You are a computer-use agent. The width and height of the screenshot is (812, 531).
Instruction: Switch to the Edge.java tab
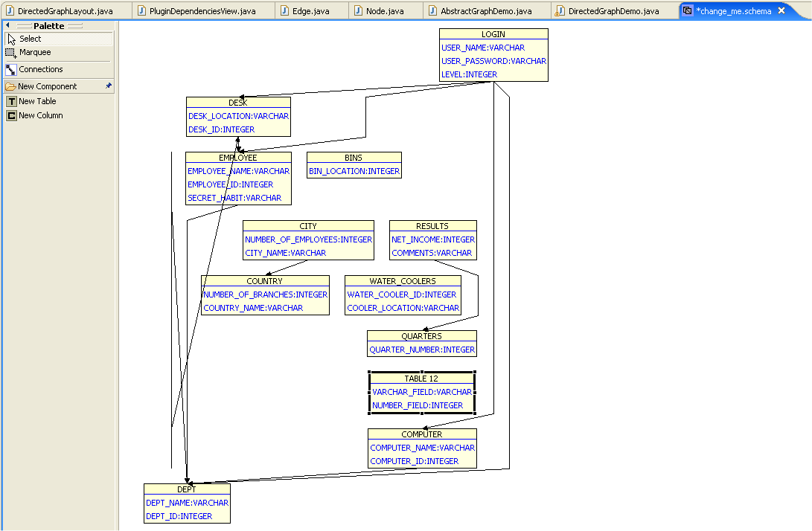click(x=310, y=11)
